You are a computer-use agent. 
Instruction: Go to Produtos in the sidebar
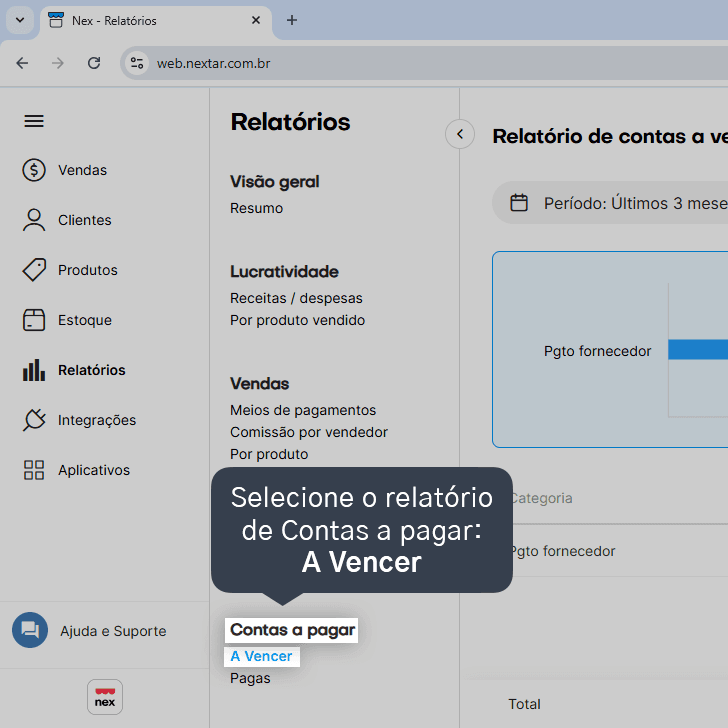pyautogui.click(x=88, y=270)
